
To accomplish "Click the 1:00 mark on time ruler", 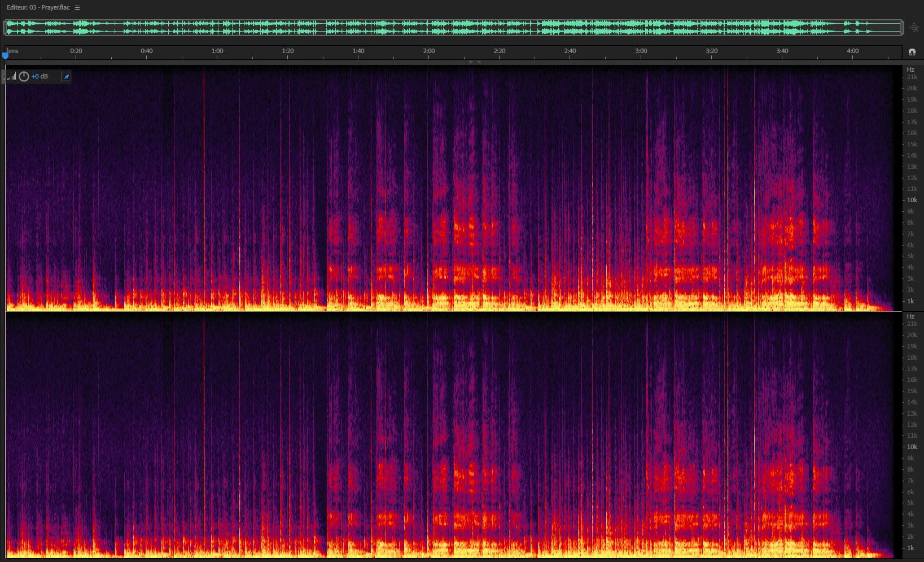I will [x=217, y=51].
